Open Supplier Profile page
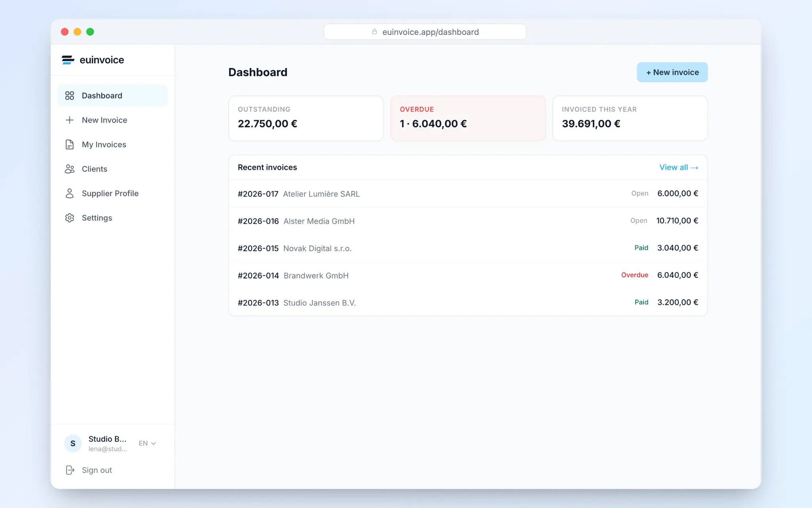The height and width of the screenshot is (508, 812). (x=113, y=193)
